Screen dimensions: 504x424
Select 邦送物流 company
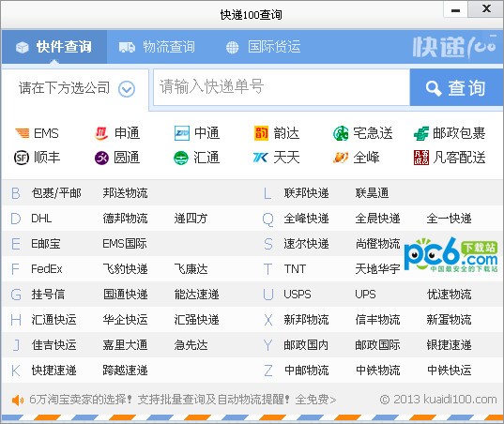tap(125, 193)
